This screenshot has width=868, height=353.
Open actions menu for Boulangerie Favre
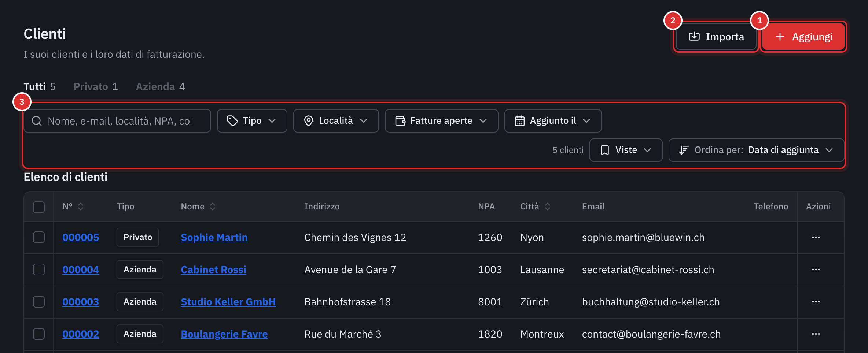click(816, 334)
